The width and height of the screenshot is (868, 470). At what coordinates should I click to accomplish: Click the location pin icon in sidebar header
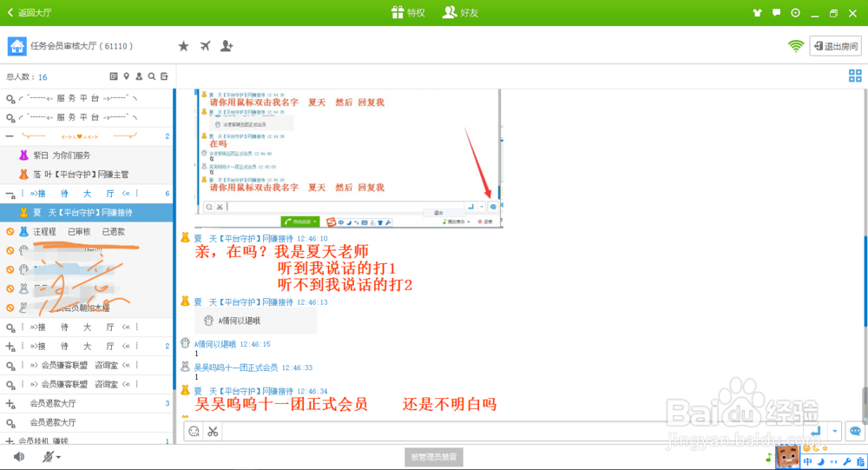[x=126, y=76]
